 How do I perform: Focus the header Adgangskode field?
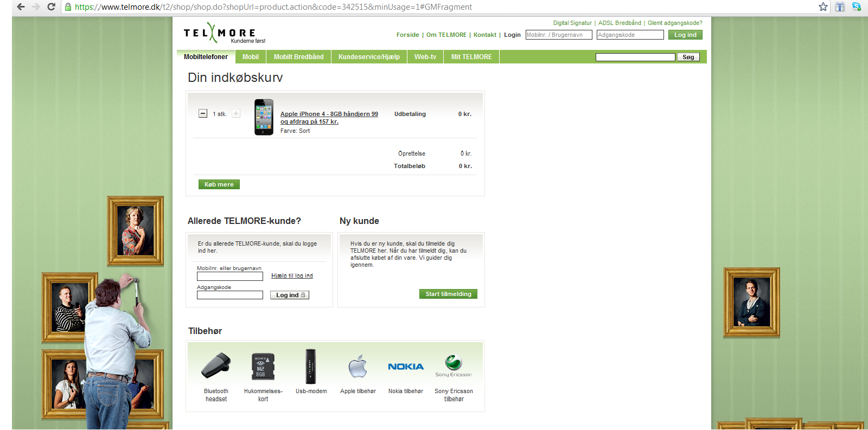point(630,35)
